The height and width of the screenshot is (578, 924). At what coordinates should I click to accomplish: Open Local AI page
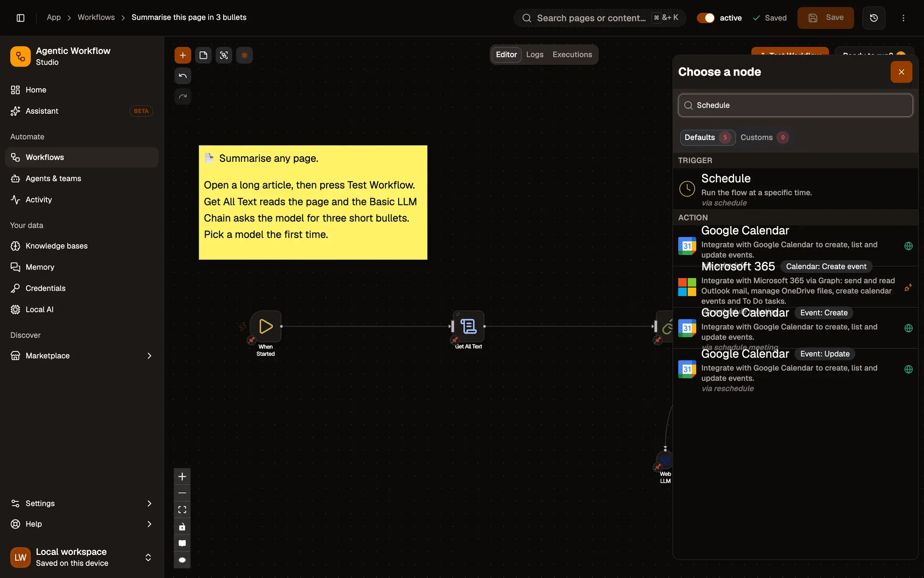click(x=82, y=309)
